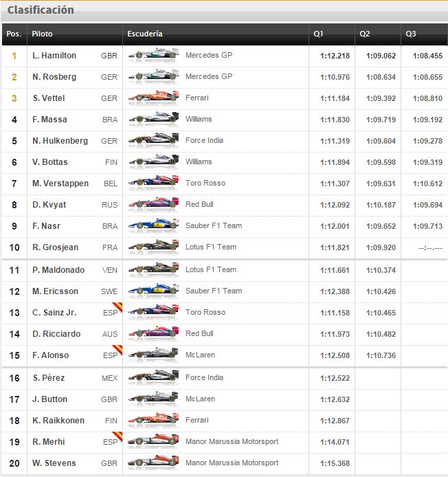
Task: Click Pérez's Q1 time 1:12.522
Action: click(x=335, y=379)
